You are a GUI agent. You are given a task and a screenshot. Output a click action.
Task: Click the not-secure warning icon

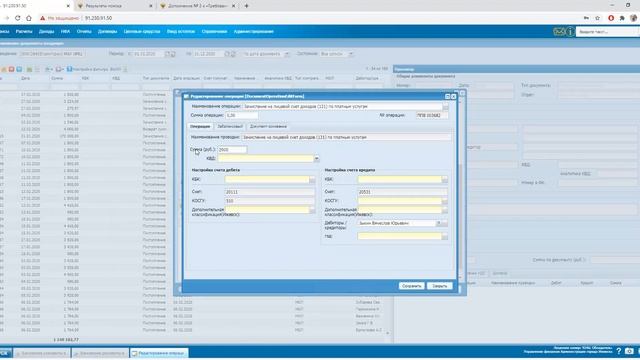click(42, 18)
